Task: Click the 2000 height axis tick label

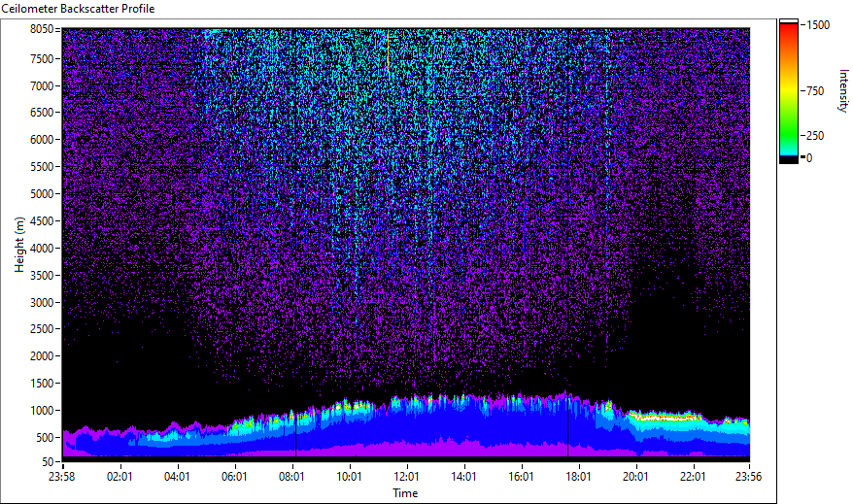Action: pos(42,356)
